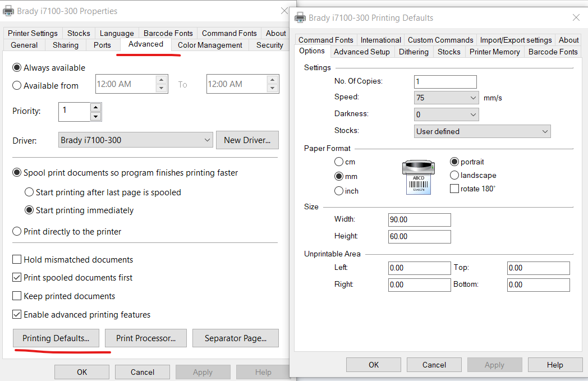Select the landscape orientation radio button
Screen dimensions: 588x381
454,175
